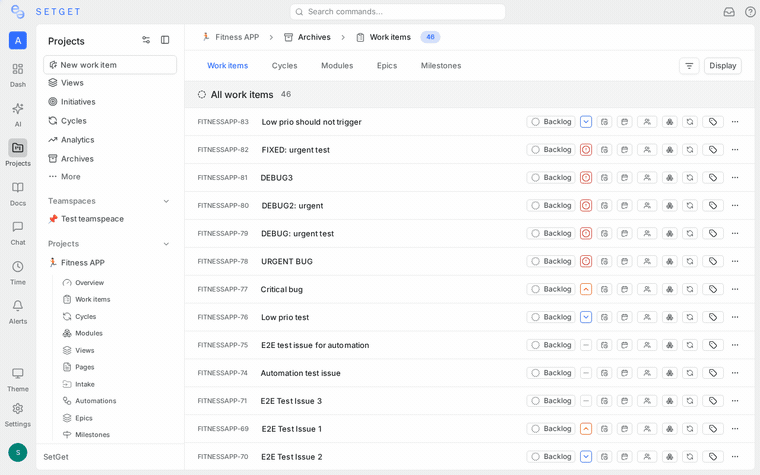Collapse the Projects section chevron
The width and height of the screenshot is (760, 475).
[166, 244]
